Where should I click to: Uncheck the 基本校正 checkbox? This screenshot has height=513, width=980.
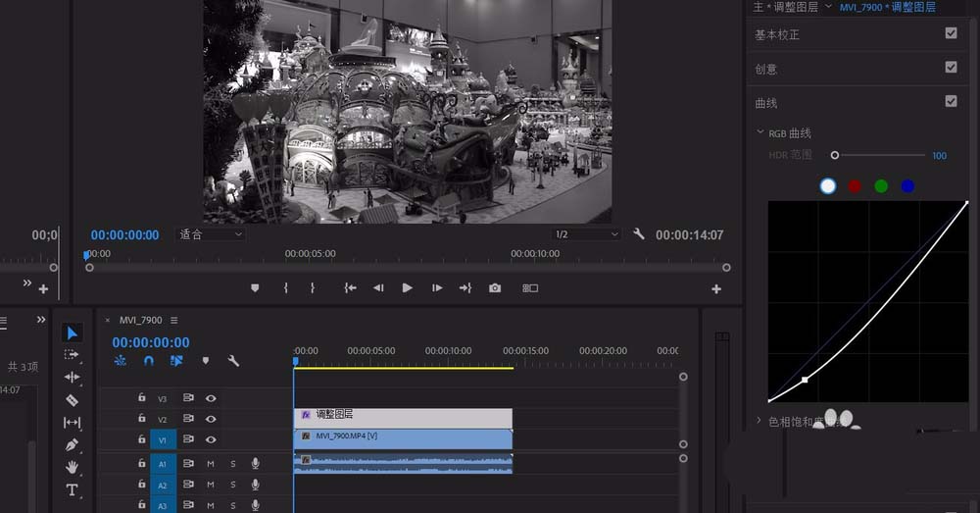click(x=951, y=33)
